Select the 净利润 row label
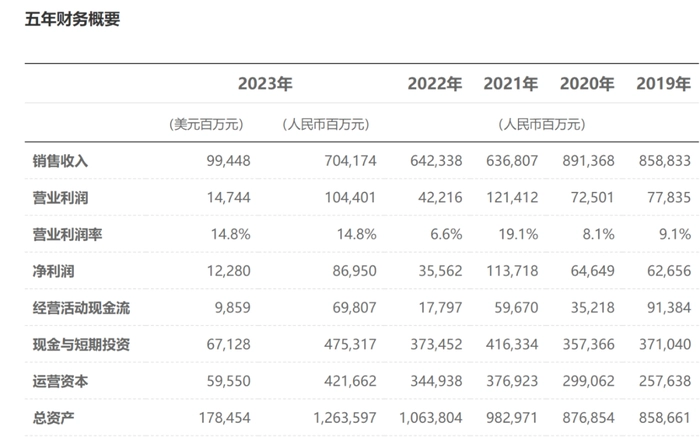Image resolution: width=700 pixels, height=437 pixels. point(54,271)
